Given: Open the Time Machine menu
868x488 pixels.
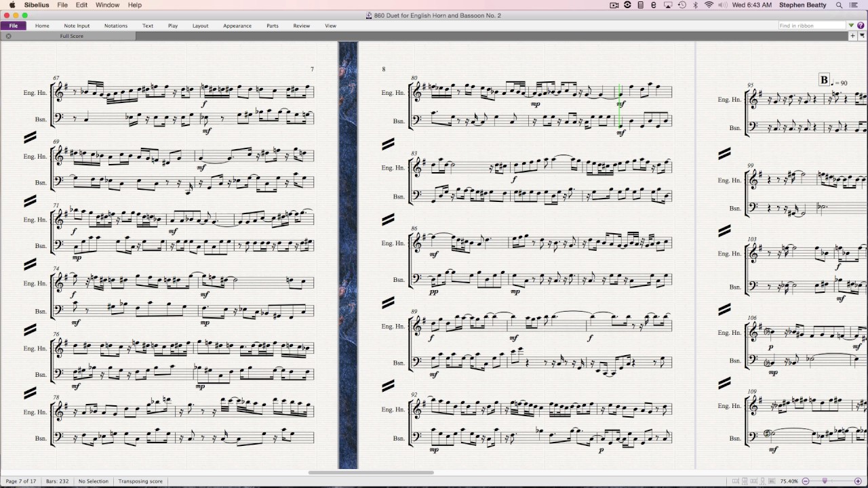Looking at the screenshot, I should pos(682,5).
